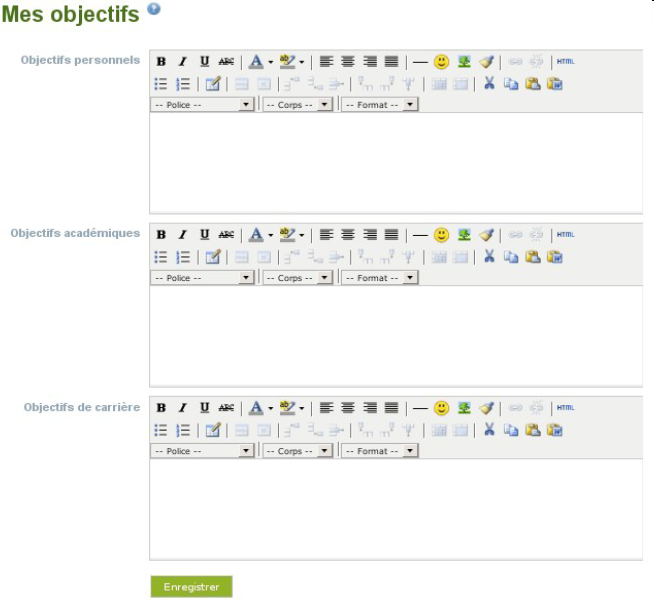This screenshot has height=601, width=654.
Task: Insert bulleted list in Objectifs personnels editor
Action: coord(161,84)
